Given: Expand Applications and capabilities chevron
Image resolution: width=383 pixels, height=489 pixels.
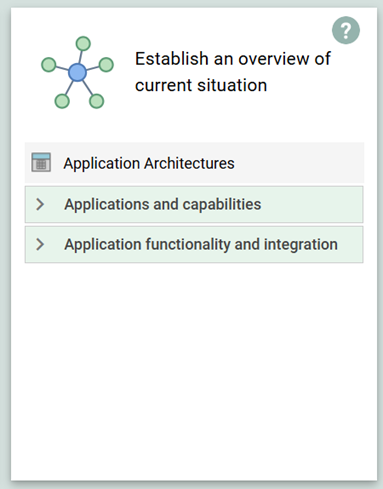Looking at the screenshot, I should click(x=40, y=204).
